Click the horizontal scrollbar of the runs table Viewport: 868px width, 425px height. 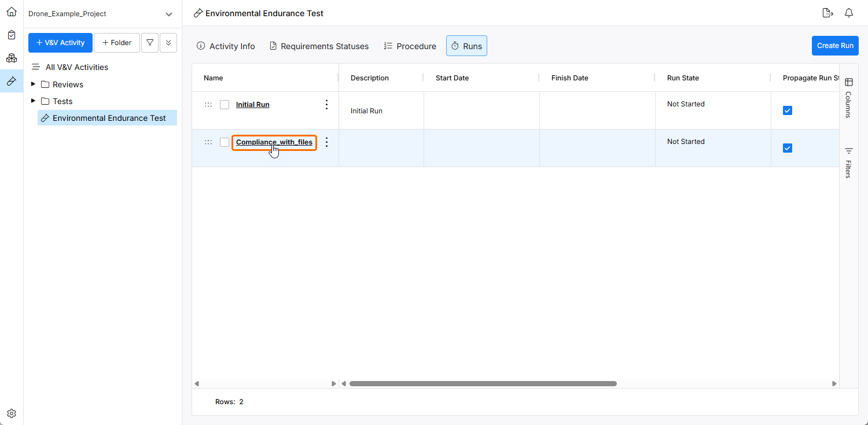coord(483,383)
